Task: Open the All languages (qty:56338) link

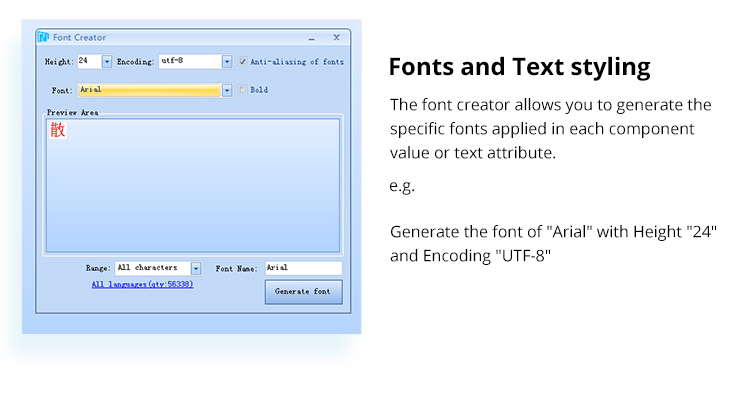Action: pos(143,284)
